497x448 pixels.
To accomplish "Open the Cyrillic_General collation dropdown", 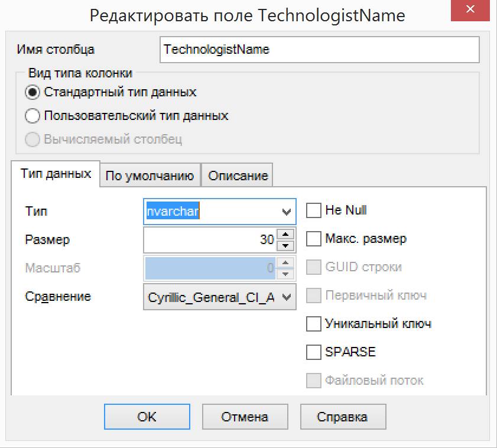I will coord(287,297).
